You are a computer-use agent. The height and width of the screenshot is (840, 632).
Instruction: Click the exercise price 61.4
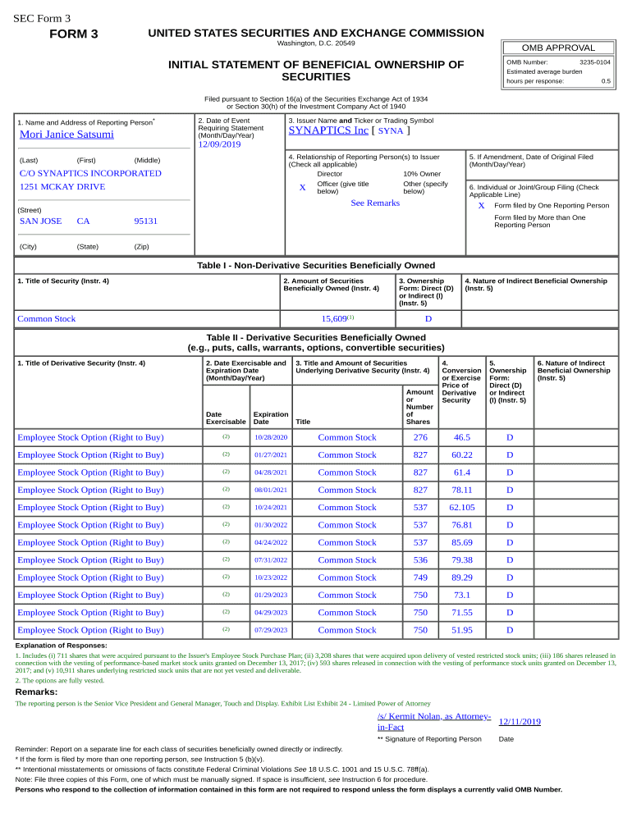pyautogui.click(x=462, y=472)
